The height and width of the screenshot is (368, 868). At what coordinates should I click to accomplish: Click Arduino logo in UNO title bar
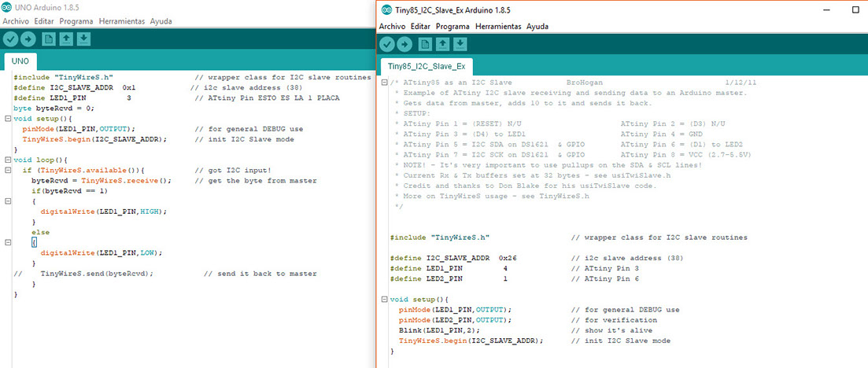coord(6,6)
